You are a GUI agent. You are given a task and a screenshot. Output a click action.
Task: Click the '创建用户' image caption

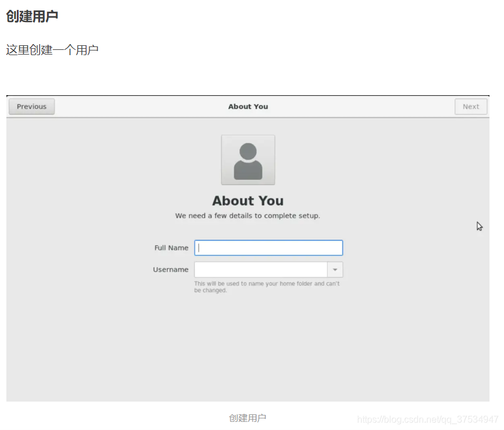pos(247,418)
